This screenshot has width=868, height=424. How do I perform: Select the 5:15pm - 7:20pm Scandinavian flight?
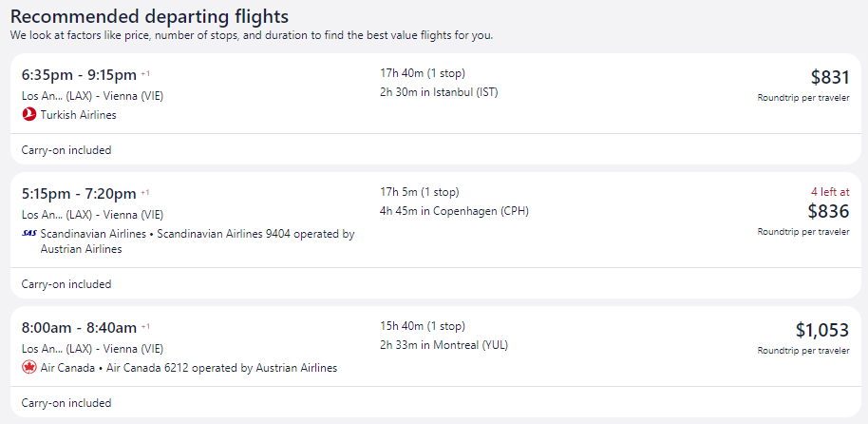pos(81,193)
